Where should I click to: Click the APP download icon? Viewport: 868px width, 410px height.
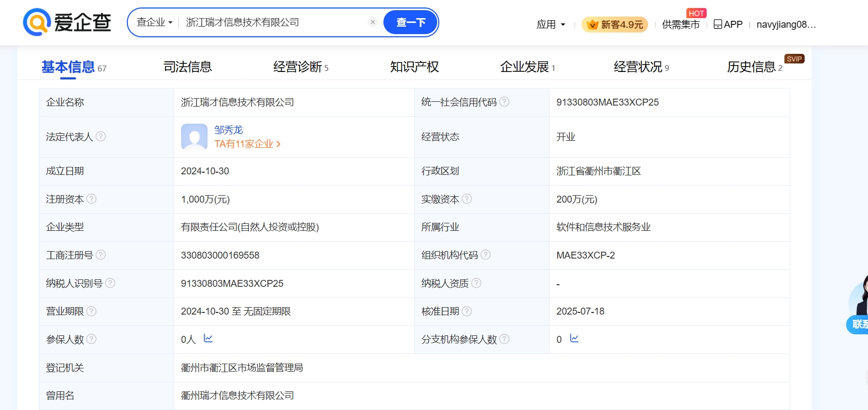pos(718,25)
